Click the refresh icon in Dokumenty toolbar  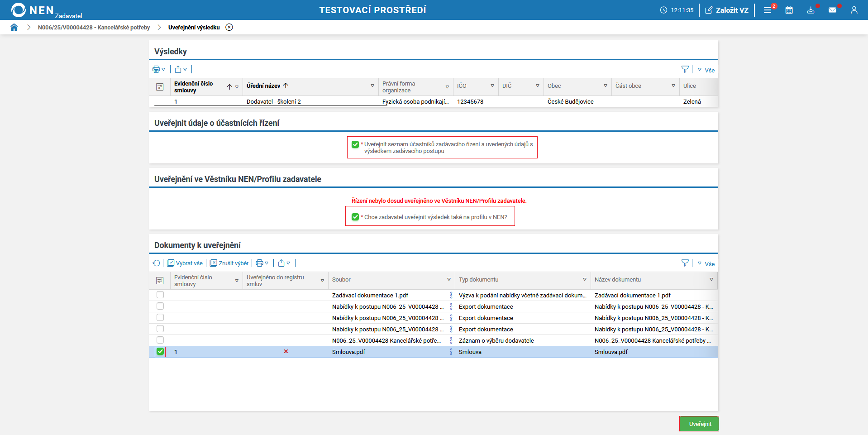[x=156, y=263]
